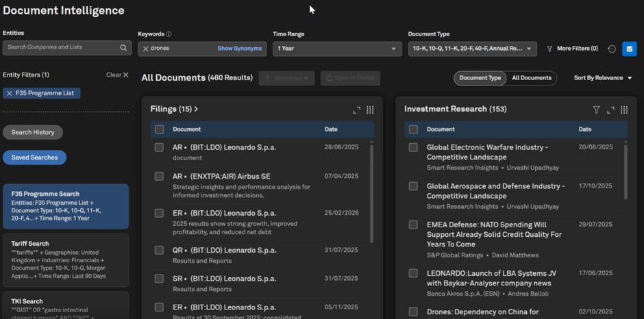The width and height of the screenshot is (644, 319).
Task: Click the blue save search icon
Action: pyautogui.click(x=629, y=49)
